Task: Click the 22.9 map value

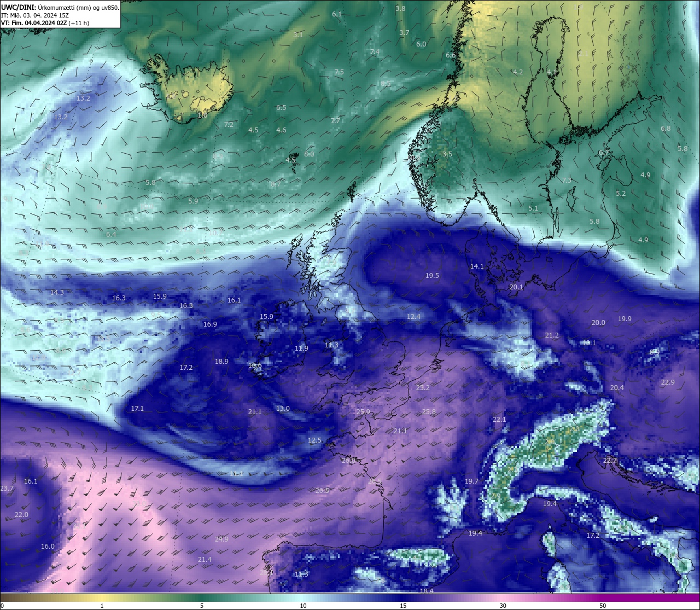Action: pyautogui.click(x=668, y=382)
